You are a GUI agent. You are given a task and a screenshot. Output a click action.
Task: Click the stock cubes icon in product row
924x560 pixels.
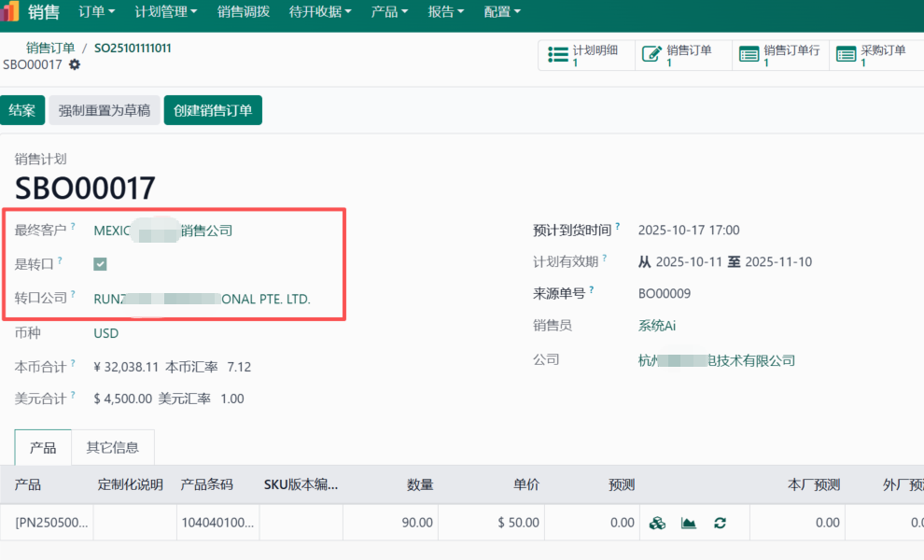pyautogui.click(x=657, y=523)
